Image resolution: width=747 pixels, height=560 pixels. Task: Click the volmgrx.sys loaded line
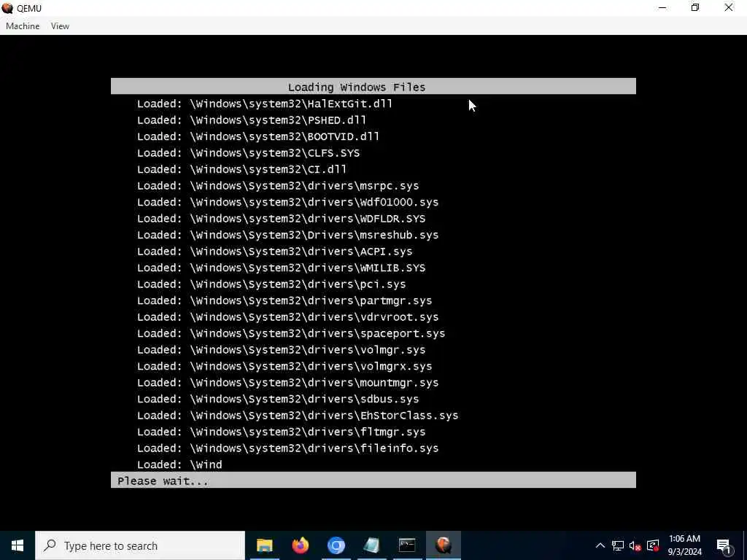tap(285, 367)
